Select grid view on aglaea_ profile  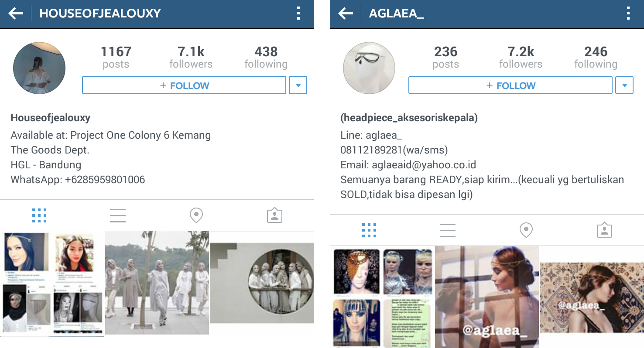369,230
